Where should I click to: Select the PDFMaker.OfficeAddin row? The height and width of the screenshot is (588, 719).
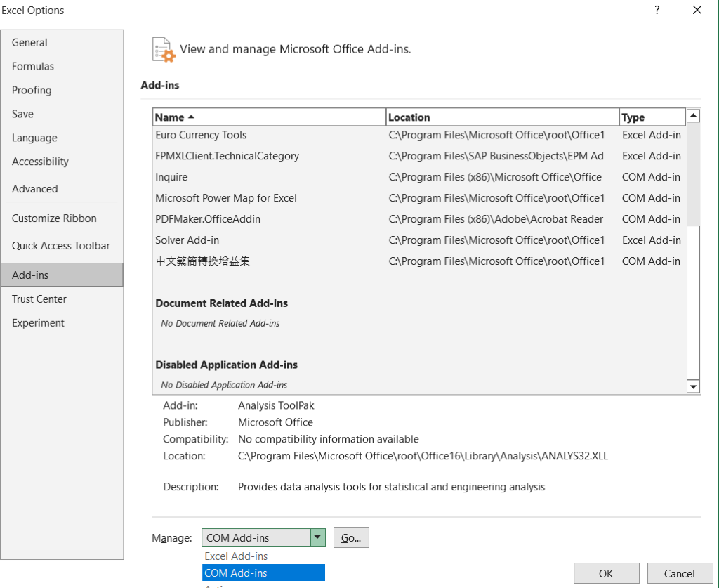pyautogui.click(x=419, y=219)
